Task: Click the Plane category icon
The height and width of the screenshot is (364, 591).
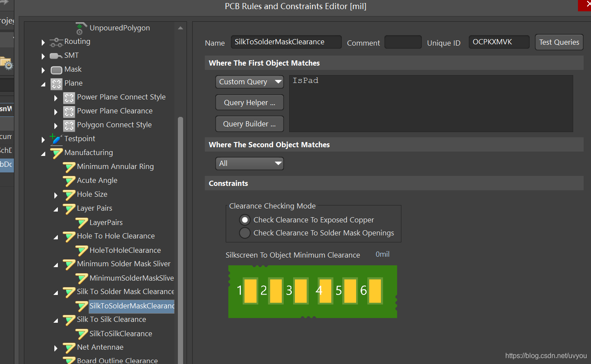Action: click(x=56, y=83)
